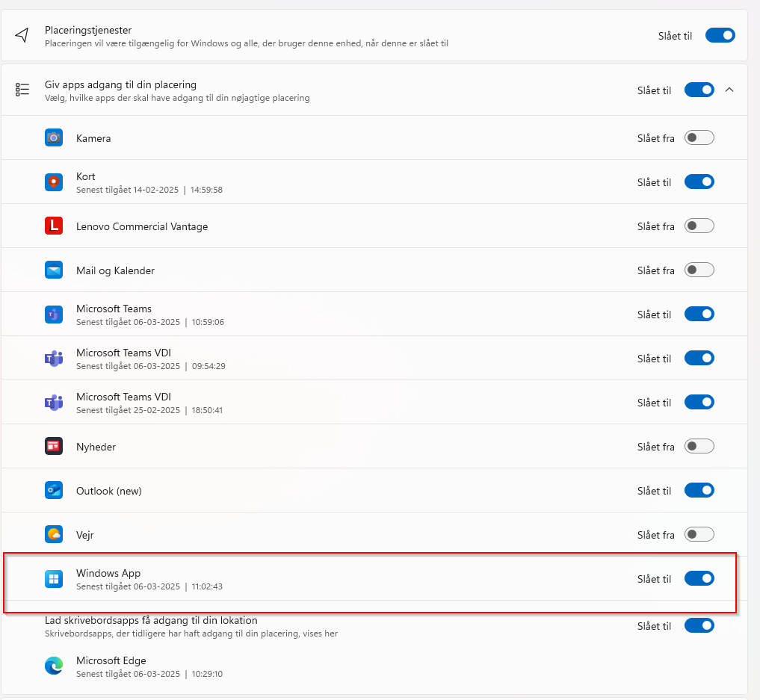Click the red Lenovo Commercial Vantage icon

click(x=54, y=226)
